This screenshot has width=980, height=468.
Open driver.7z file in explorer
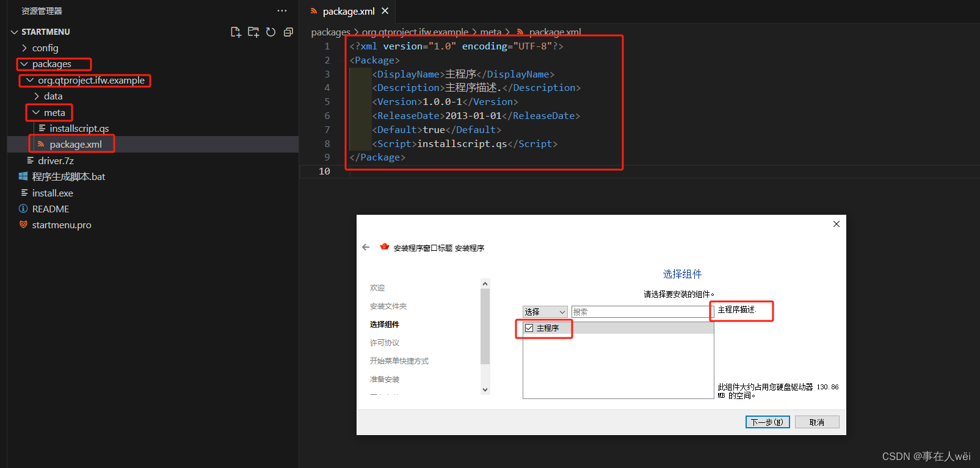click(x=56, y=160)
